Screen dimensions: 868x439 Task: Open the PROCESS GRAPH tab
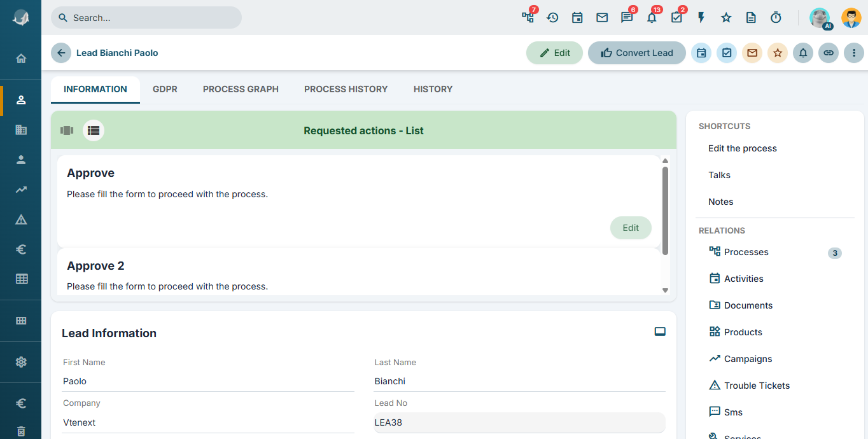[x=241, y=89]
